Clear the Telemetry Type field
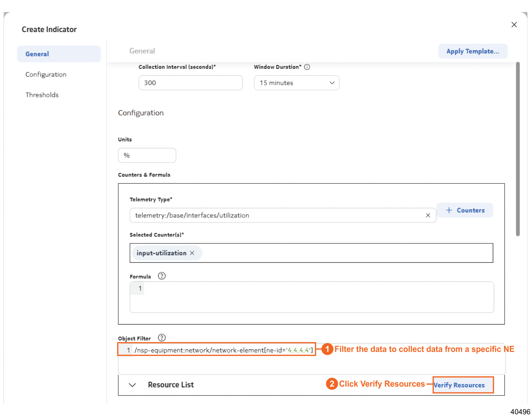Image resolution: width=532 pixels, height=418 pixels. 428,215
